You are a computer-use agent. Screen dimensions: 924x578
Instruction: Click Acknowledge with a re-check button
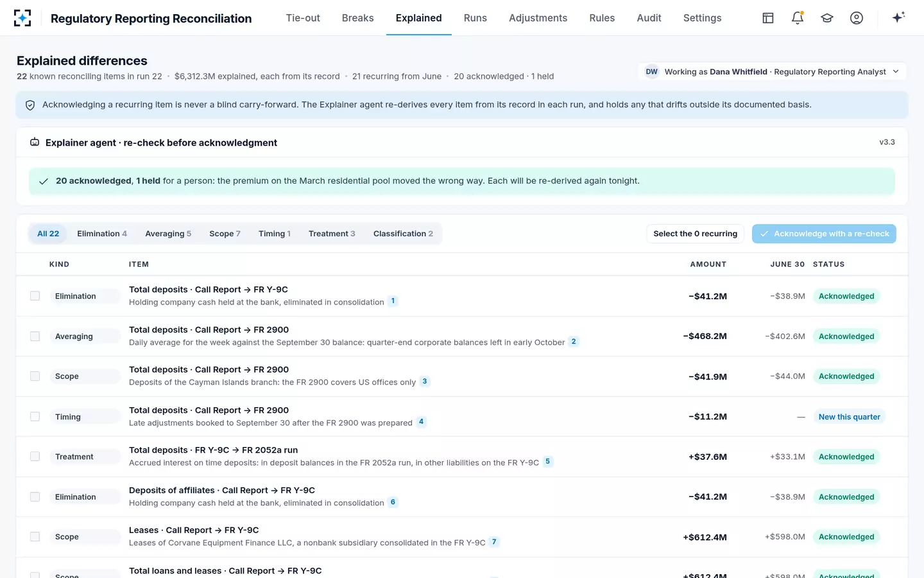tap(824, 234)
